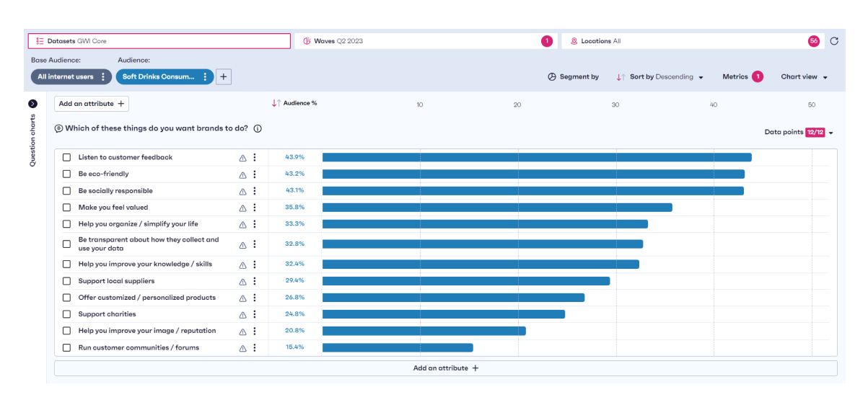Click plus icon to add new audience

(x=224, y=77)
